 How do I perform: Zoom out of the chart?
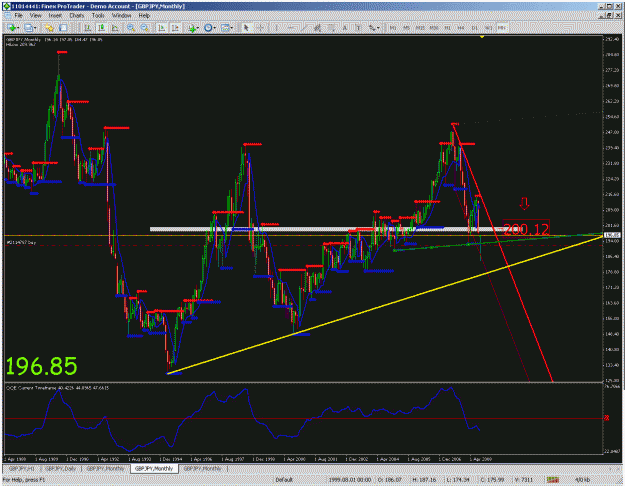point(145,28)
